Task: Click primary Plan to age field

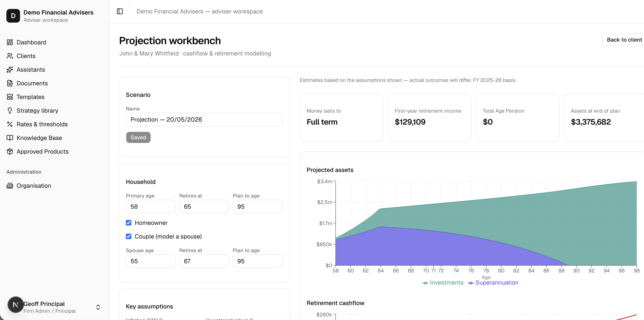Action: coord(258,207)
